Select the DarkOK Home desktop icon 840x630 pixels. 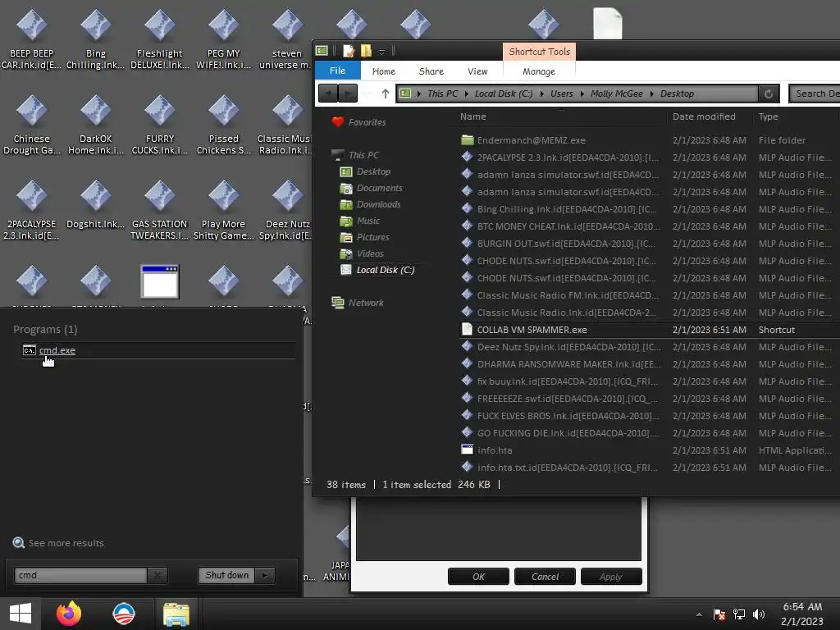tap(95, 126)
